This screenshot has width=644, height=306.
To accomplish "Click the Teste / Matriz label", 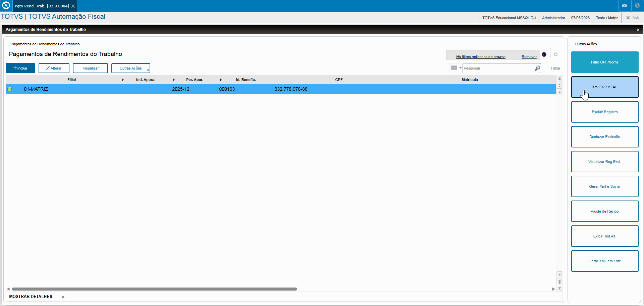I will (607, 18).
